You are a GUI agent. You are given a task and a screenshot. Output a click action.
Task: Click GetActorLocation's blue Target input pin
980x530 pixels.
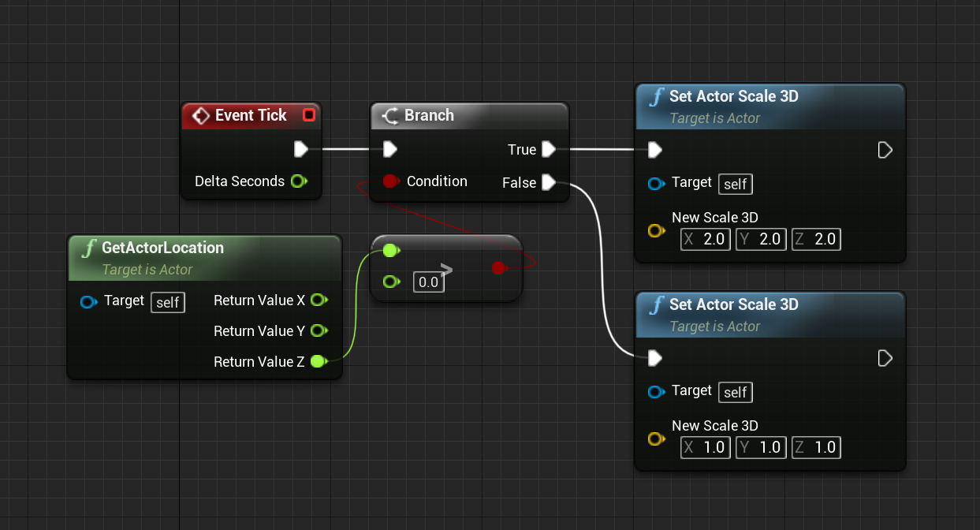pyautogui.click(x=89, y=301)
